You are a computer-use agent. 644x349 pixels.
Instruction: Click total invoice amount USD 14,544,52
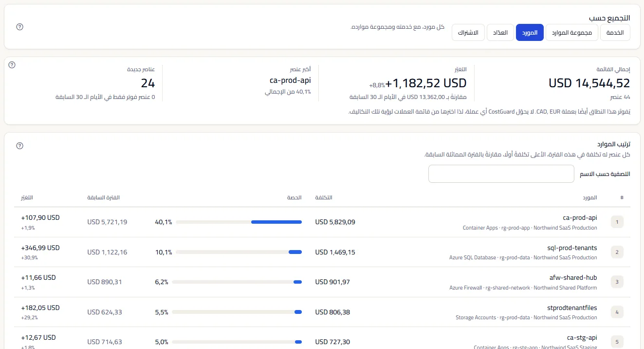click(x=589, y=83)
